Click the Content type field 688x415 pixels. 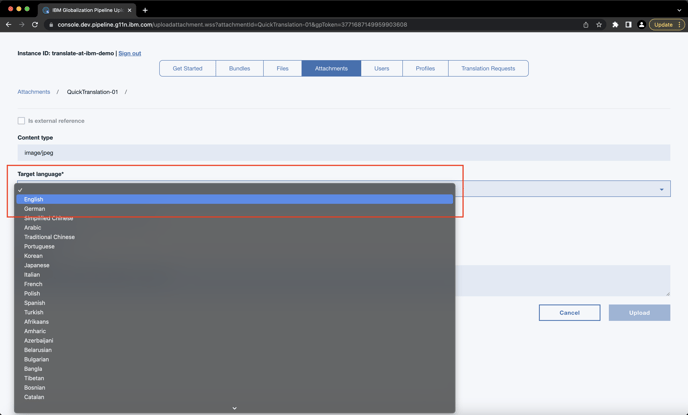tap(344, 153)
